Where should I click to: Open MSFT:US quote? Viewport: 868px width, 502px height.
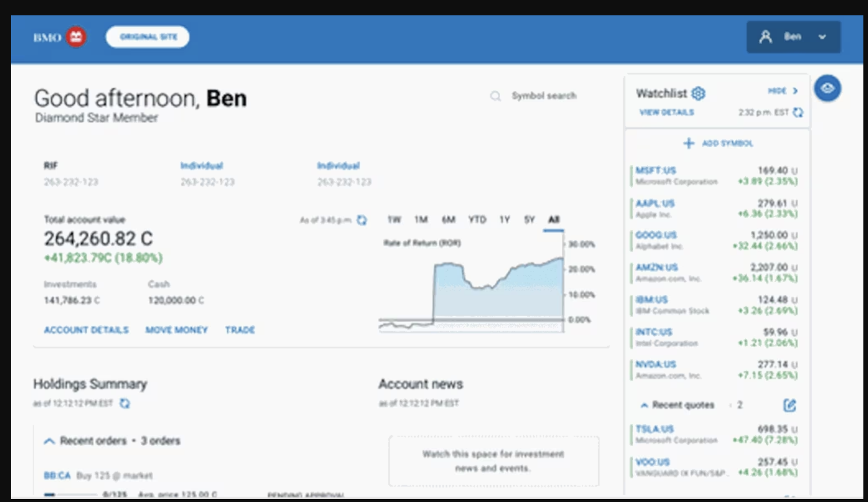(x=656, y=170)
